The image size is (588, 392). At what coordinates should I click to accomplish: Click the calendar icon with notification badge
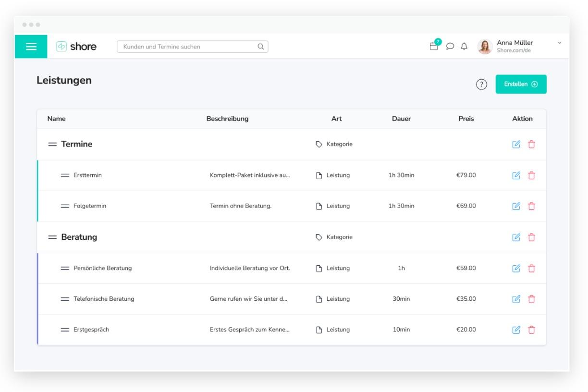pos(434,46)
